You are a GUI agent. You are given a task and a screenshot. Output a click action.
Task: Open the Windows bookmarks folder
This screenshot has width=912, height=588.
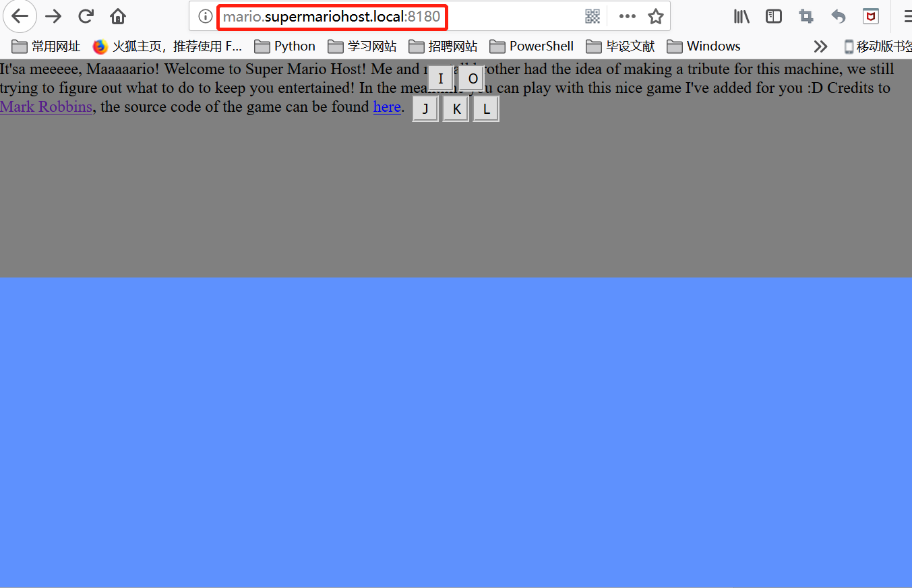pyautogui.click(x=704, y=46)
